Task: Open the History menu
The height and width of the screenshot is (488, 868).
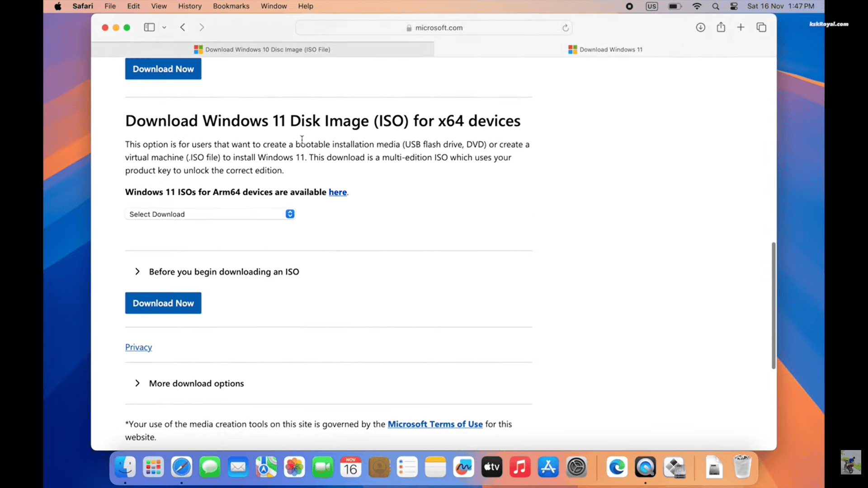Action: [x=190, y=6]
